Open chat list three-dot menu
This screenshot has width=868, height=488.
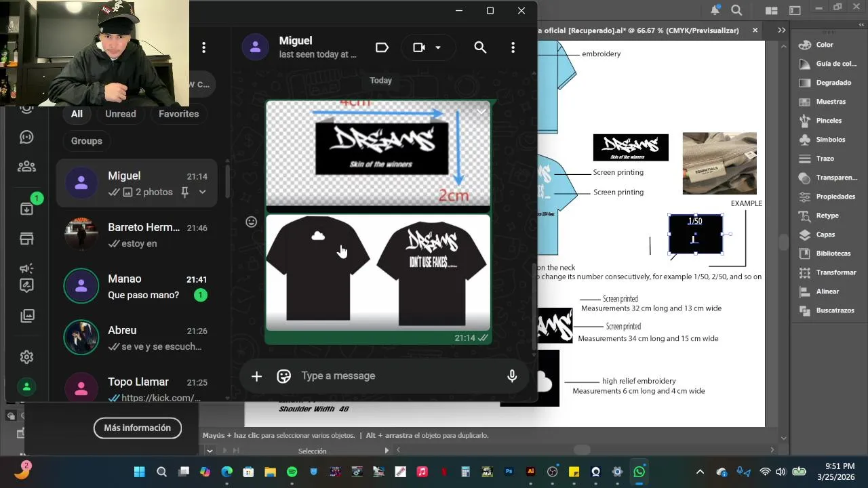pos(203,47)
